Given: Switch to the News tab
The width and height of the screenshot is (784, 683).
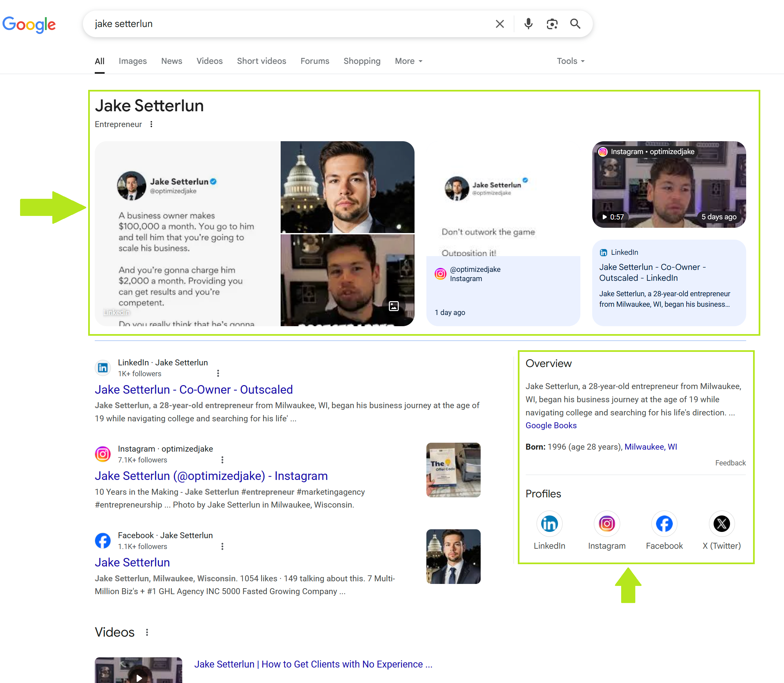Looking at the screenshot, I should coord(171,61).
